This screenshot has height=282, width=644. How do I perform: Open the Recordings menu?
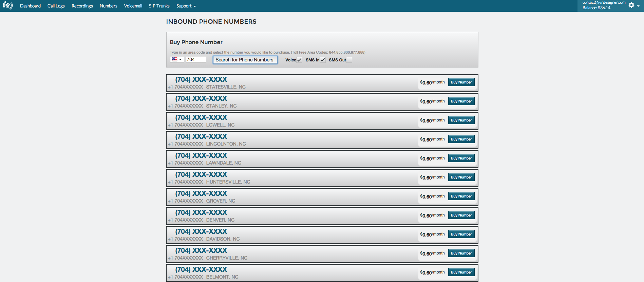pos(82,6)
